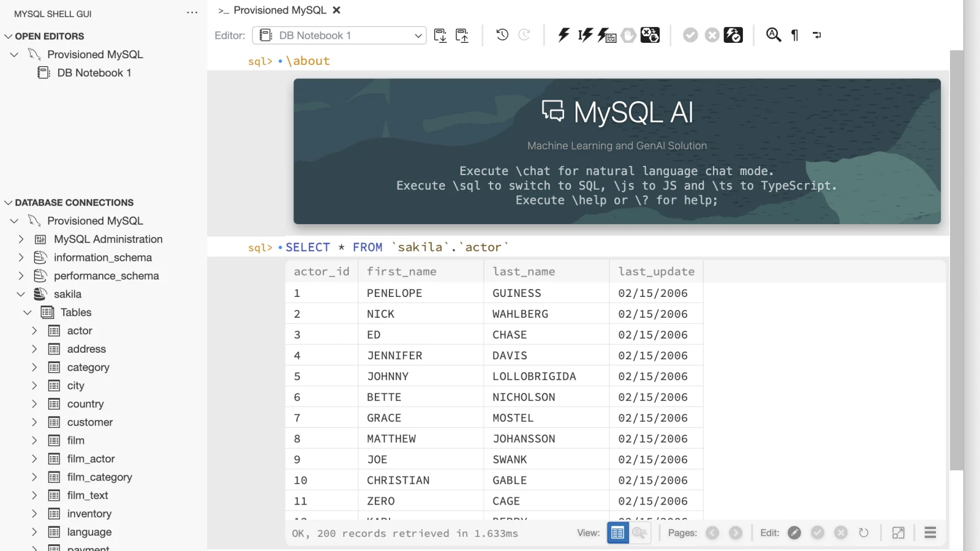Click the lightning Execute statement icon
This screenshot has width=980, height=551.
click(x=563, y=35)
